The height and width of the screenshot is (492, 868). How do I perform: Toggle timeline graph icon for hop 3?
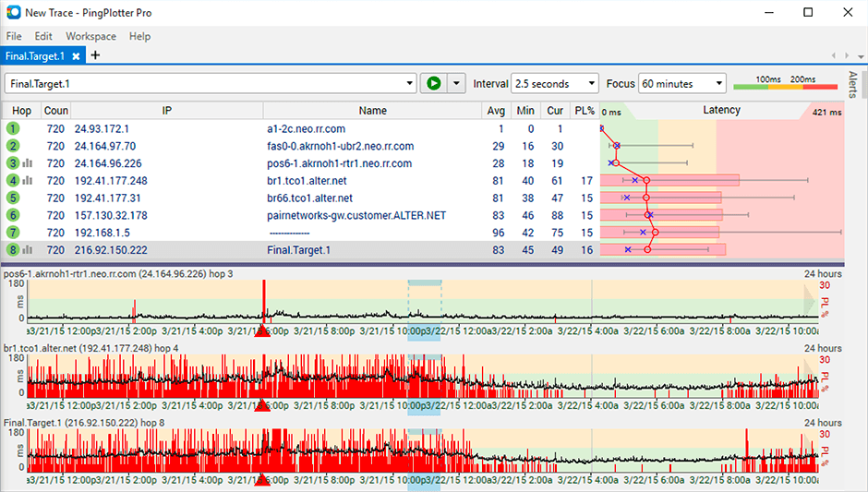tap(28, 163)
